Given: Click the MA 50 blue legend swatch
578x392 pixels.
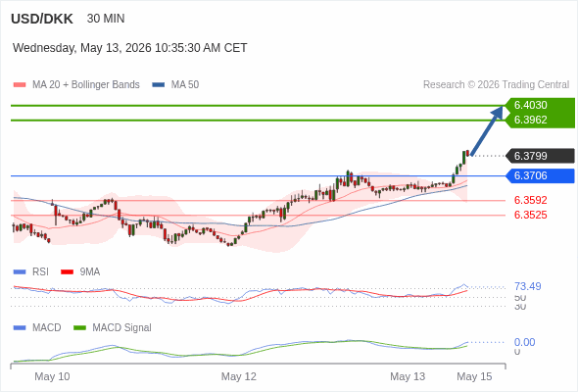Looking at the screenshot, I should 159,85.
